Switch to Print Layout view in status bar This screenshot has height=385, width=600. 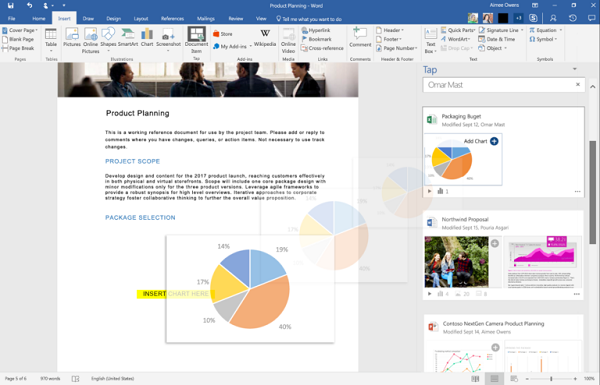tap(494, 378)
